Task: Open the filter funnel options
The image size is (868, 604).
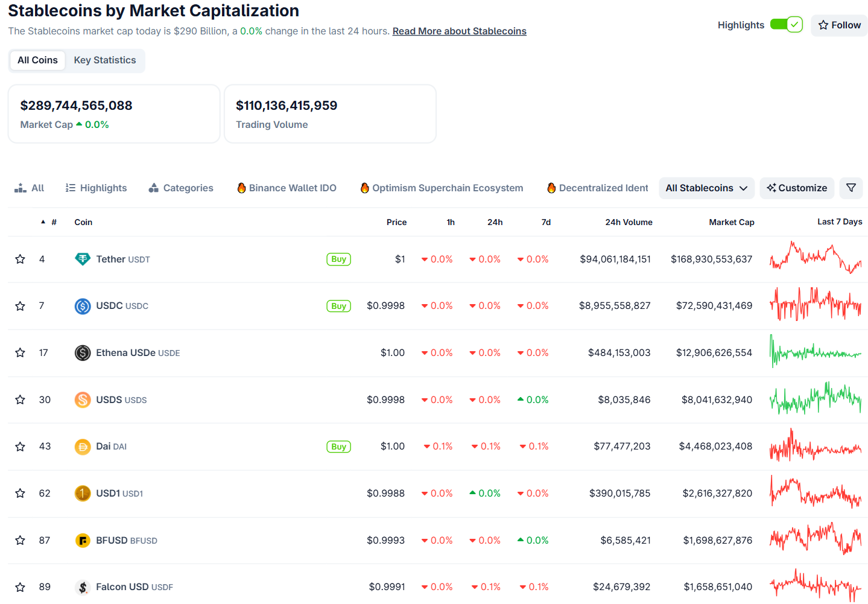Action: coord(851,188)
